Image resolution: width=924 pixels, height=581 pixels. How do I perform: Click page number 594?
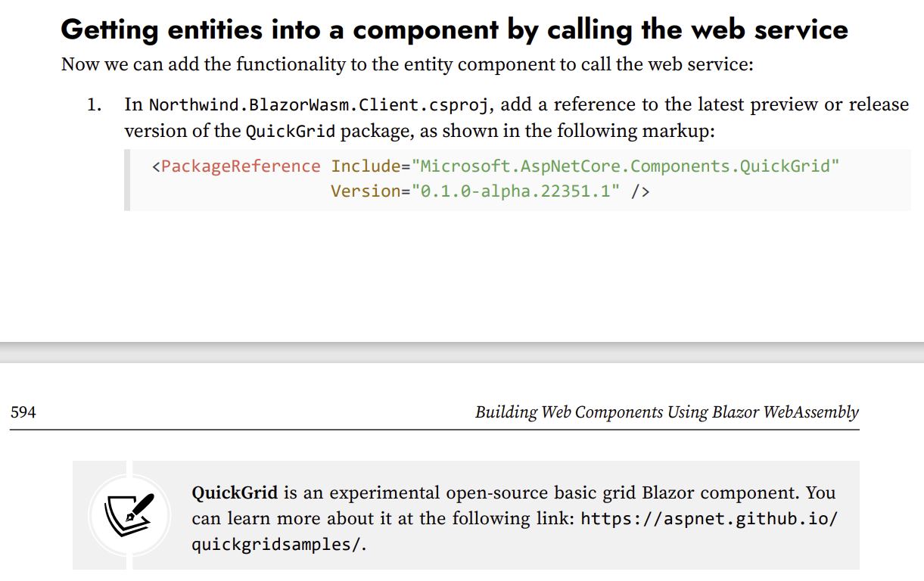[x=23, y=413]
